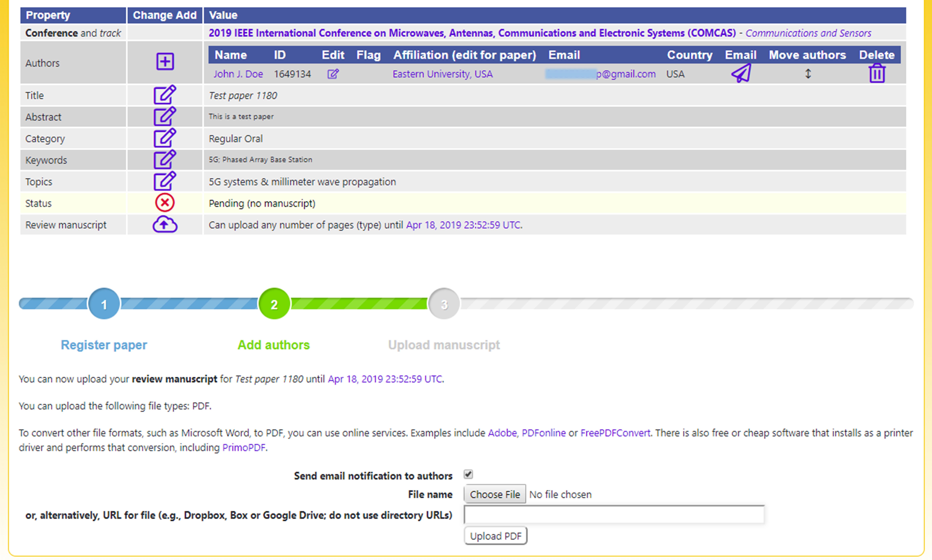The width and height of the screenshot is (932, 560).
Task: Click the Affiliation (edit for paper) header
Action: 465,55
